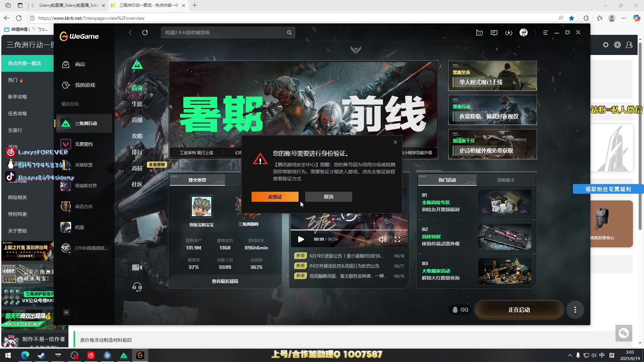Open the 生涯 career tab
The image size is (644, 362).
click(x=137, y=104)
